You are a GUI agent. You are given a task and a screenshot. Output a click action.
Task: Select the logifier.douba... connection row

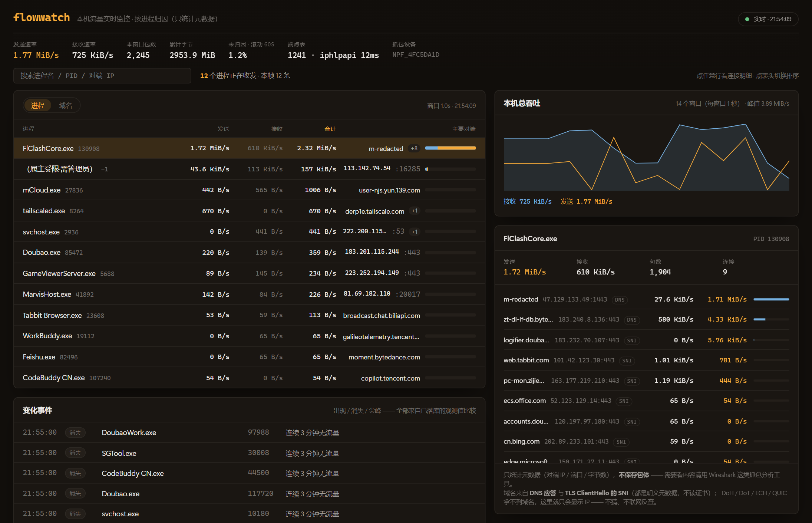646,340
